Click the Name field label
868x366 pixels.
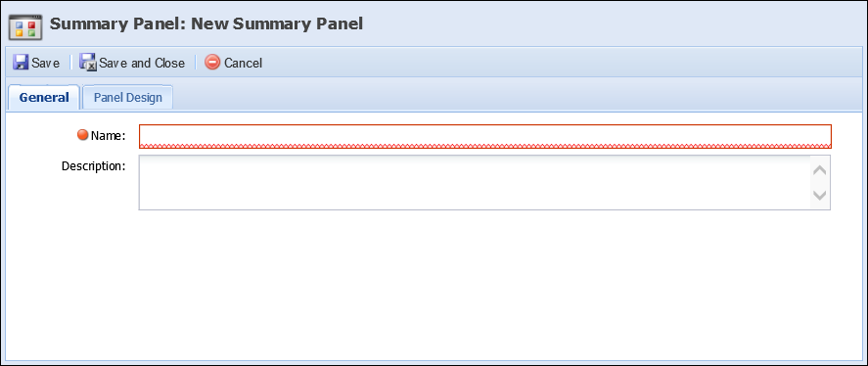click(109, 135)
